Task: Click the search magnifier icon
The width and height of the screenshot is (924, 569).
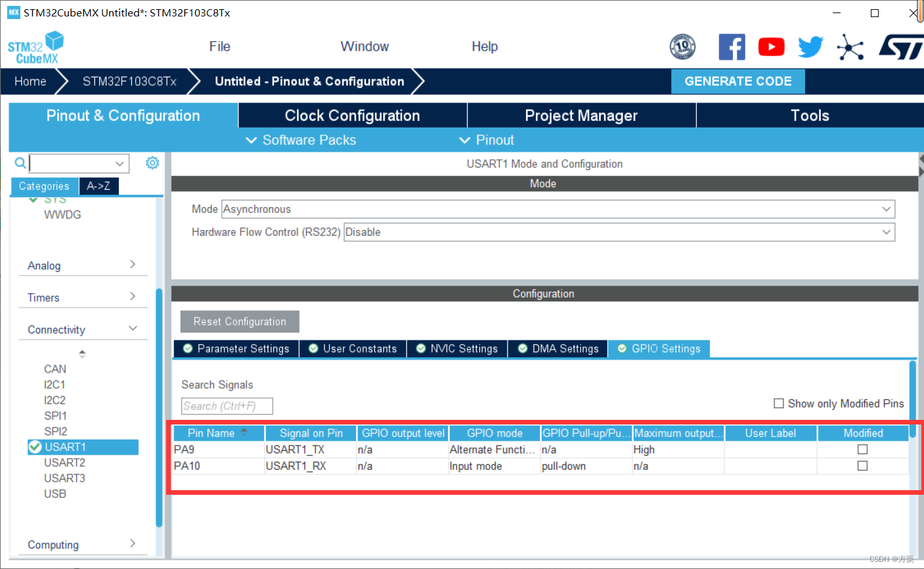Action: click(x=20, y=162)
